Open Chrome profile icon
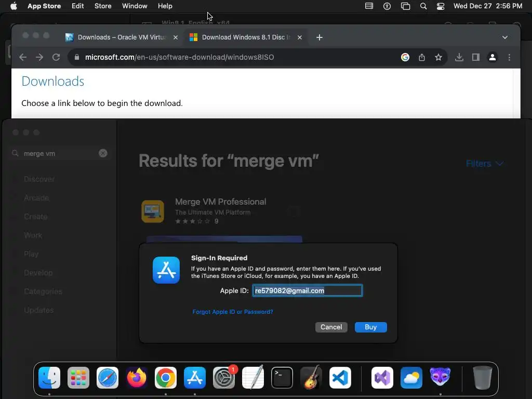The height and width of the screenshot is (399, 532). (x=493, y=57)
